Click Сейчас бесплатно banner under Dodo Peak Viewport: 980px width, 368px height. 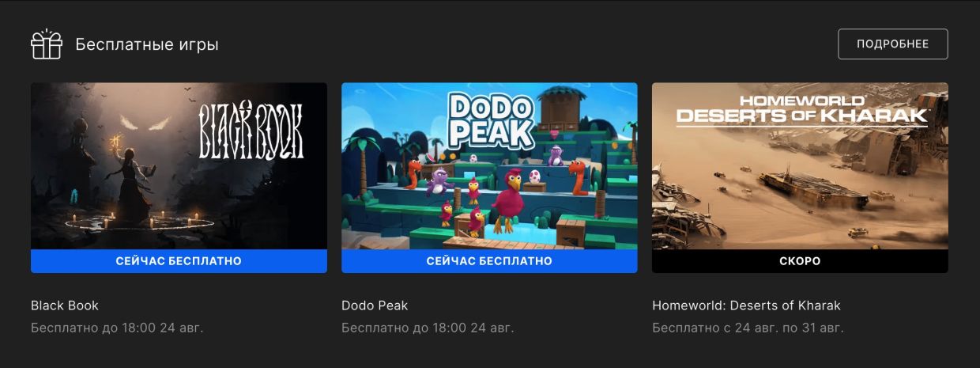tap(489, 261)
